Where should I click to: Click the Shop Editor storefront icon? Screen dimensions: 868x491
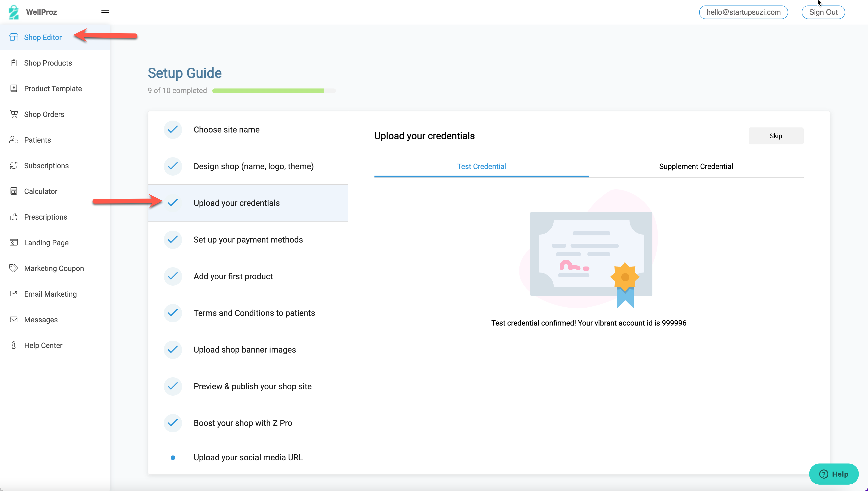(x=14, y=37)
